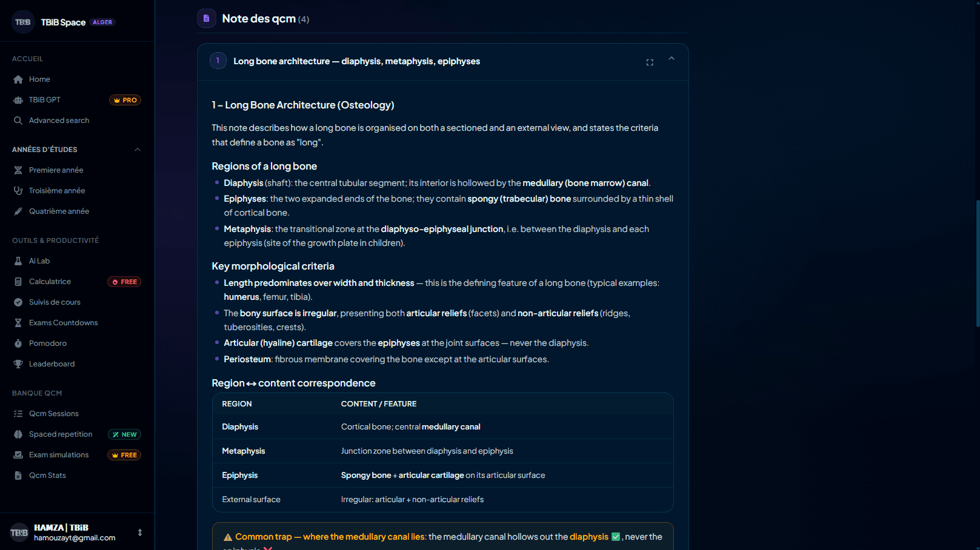Open Qcm Stats document icon
This screenshot has height=550, width=980.
pos(18,475)
